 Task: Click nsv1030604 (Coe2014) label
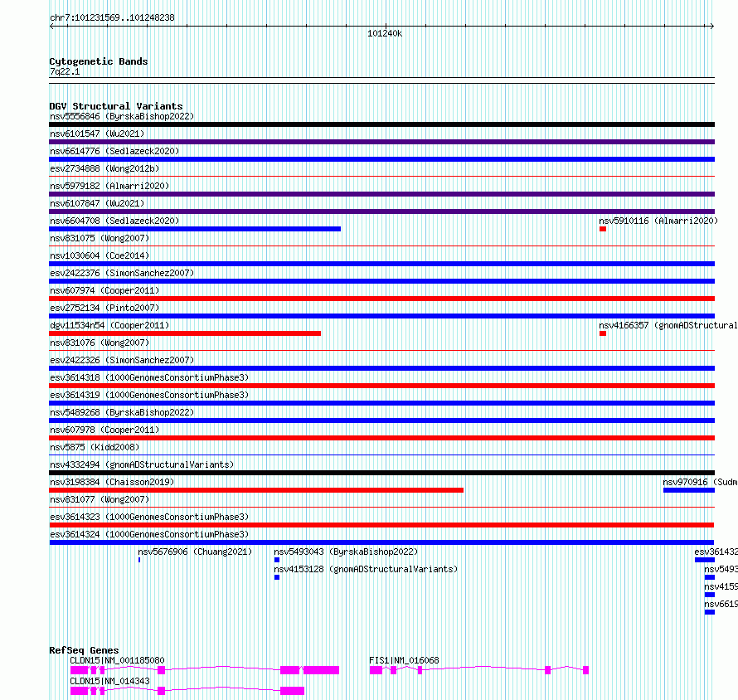[x=100, y=255]
